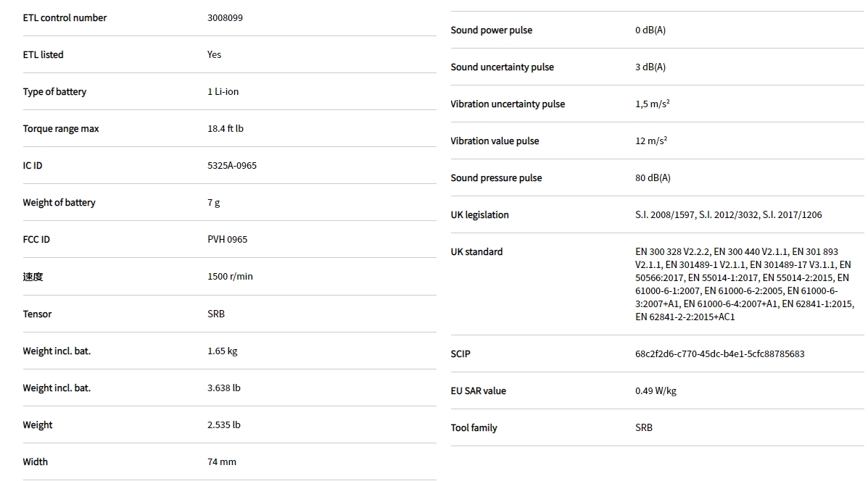
Task: Select the 1500 r/min speed value
Action: tap(230, 277)
